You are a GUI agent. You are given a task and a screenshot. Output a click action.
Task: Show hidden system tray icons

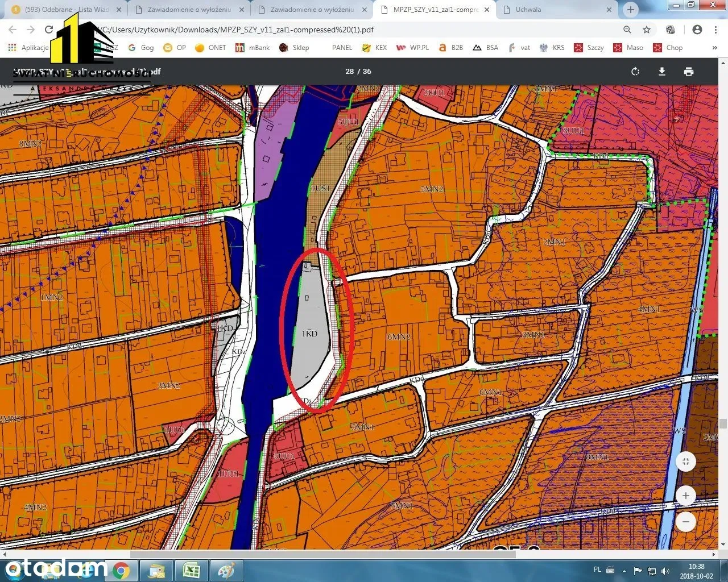(624, 571)
